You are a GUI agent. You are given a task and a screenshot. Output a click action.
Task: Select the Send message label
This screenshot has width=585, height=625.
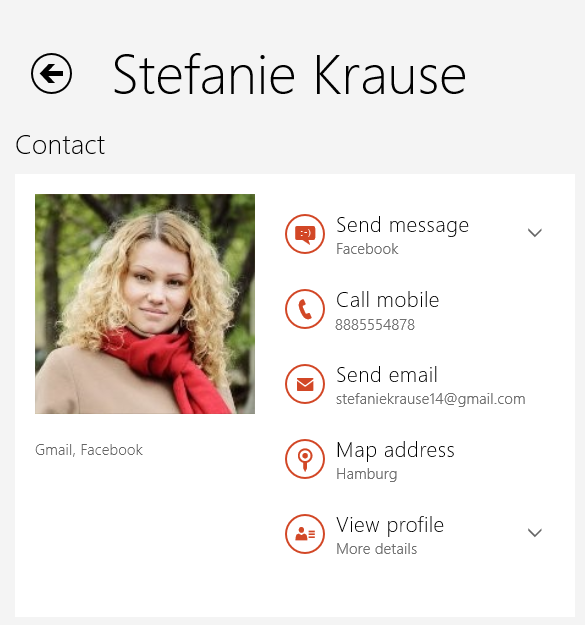point(402,226)
